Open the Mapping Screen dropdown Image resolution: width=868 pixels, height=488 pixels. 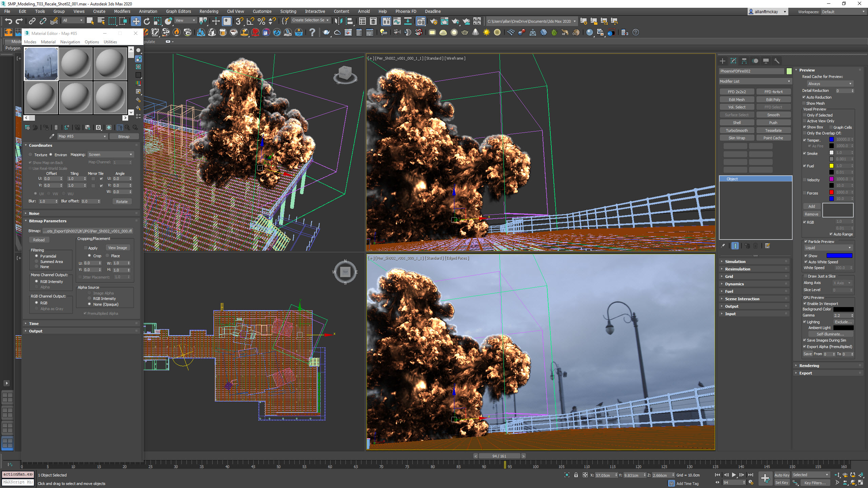(111, 155)
